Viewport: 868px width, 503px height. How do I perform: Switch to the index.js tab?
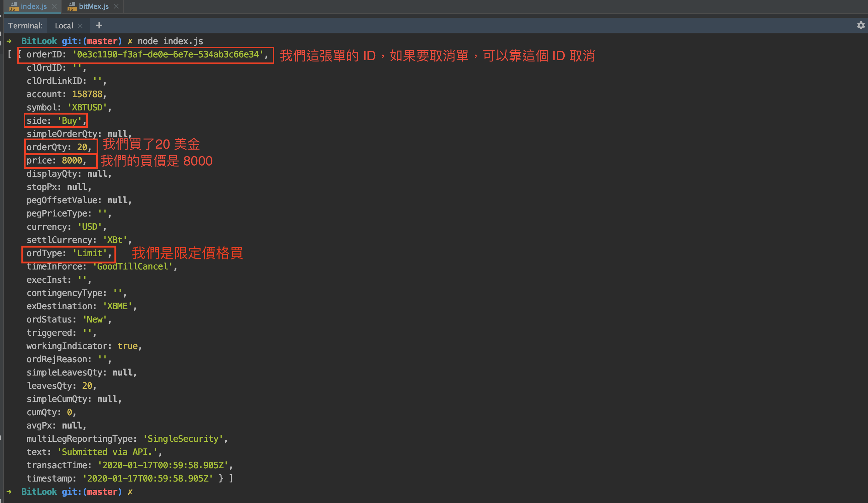33,6
